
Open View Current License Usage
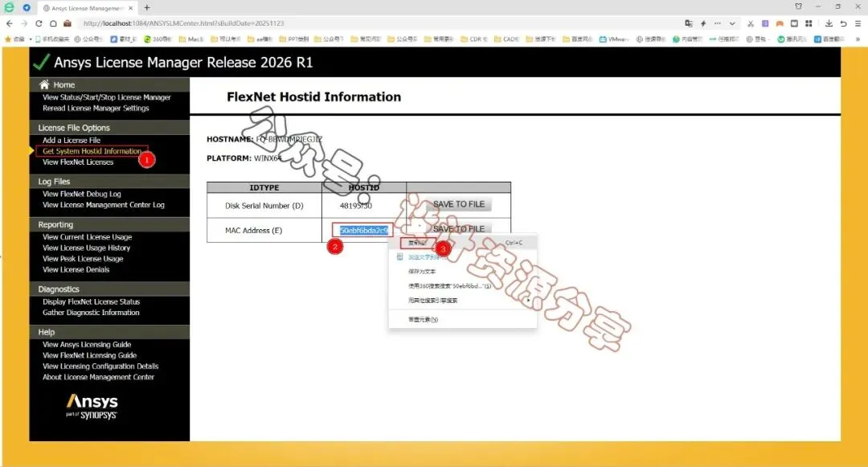[x=87, y=237]
